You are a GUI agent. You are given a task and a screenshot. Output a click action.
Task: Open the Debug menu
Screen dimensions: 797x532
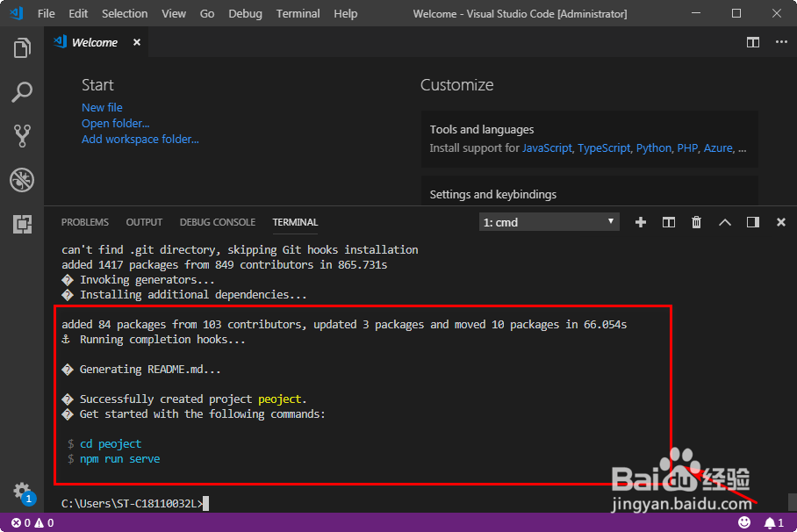245,14
